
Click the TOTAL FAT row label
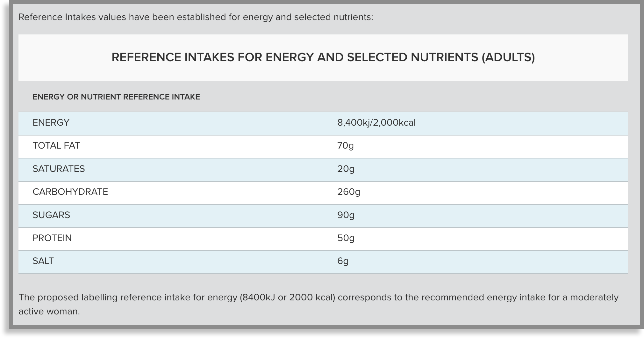coord(56,146)
